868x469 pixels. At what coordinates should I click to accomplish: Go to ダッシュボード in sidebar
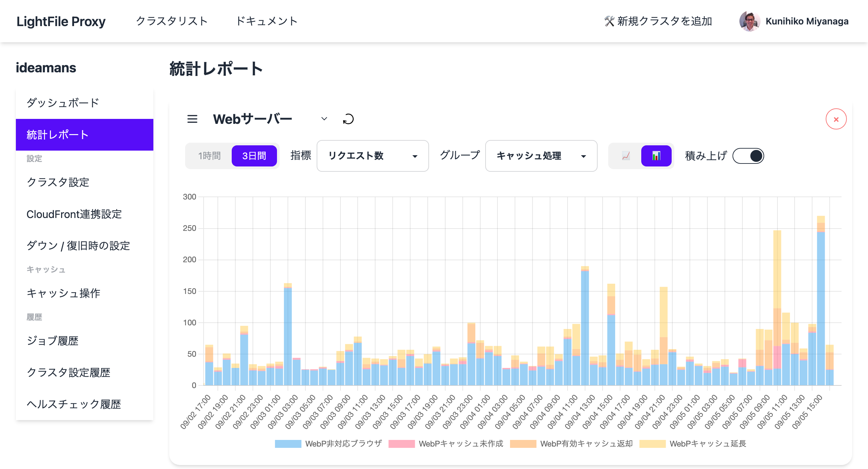click(x=84, y=103)
